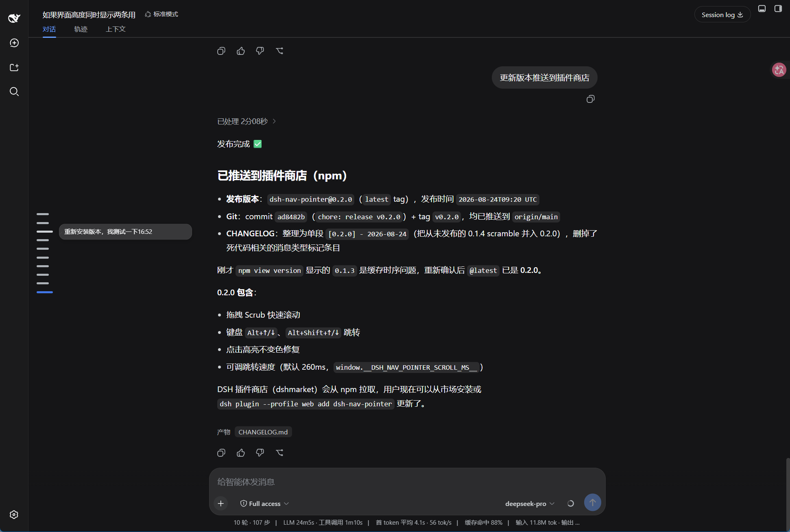Click the blue highlighted navigation marker

(45, 292)
